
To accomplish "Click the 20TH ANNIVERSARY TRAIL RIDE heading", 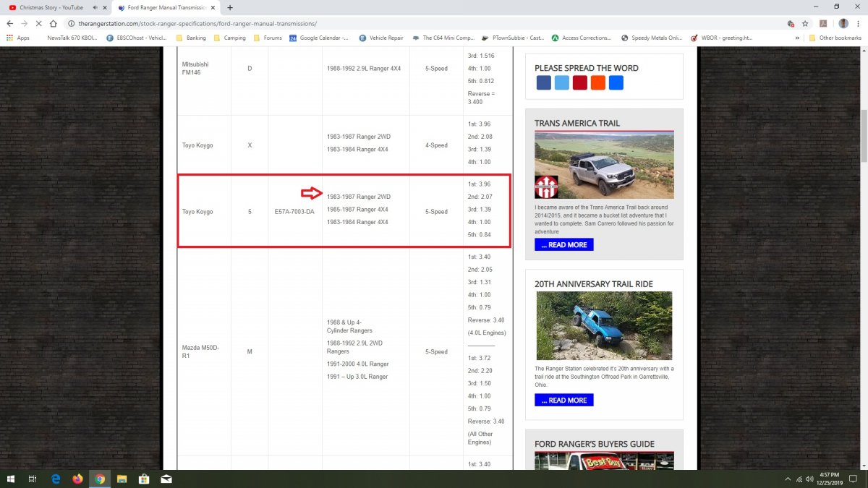I will click(x=594, y=284).
